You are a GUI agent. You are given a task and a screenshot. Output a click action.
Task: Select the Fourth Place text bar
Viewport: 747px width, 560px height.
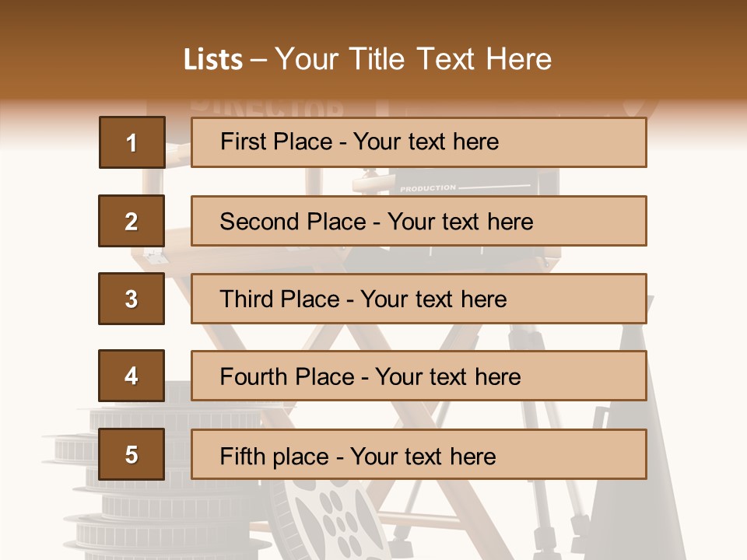pyautogui.click(x=419, y=376)
